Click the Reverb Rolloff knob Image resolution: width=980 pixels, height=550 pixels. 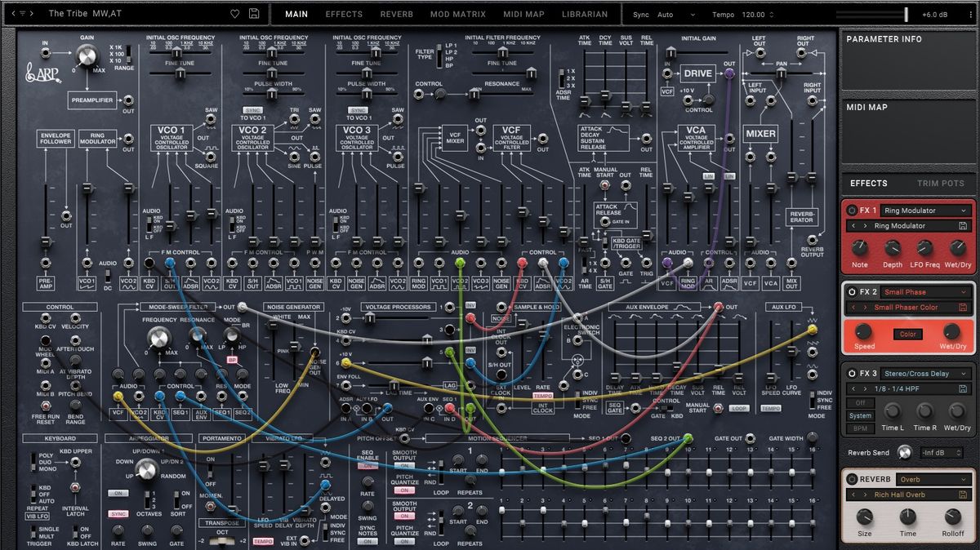pyautogui.click(x=952, y=517)
